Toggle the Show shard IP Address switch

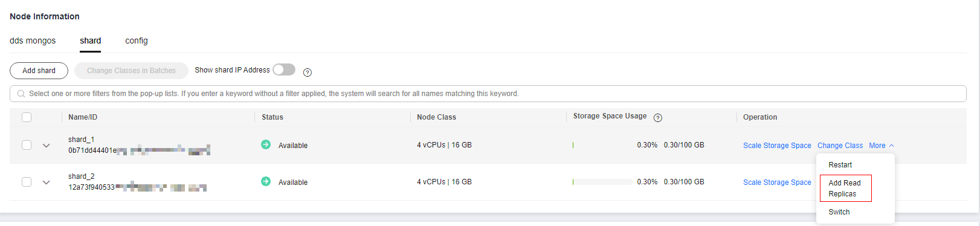[284, 69]
